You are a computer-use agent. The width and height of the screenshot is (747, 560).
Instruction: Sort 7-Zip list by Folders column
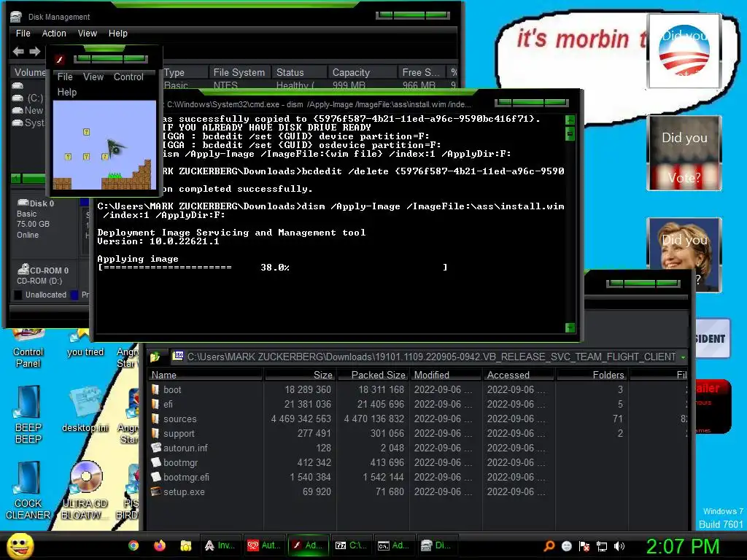(x=592, y=376)
